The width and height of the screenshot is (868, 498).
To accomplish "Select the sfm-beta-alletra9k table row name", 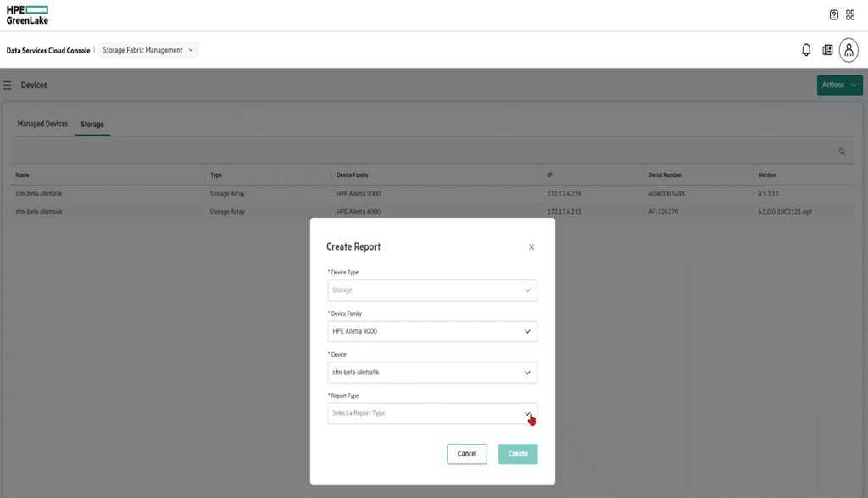I will point(39,194).
